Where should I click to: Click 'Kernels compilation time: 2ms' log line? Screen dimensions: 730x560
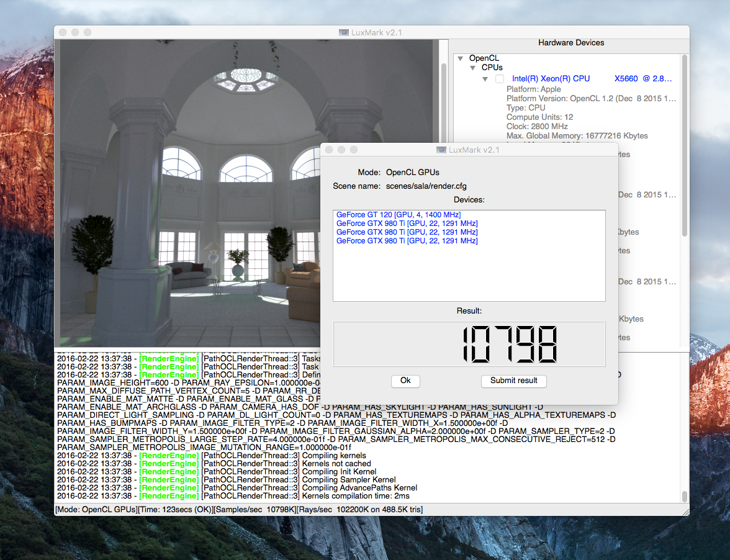click(x=233, y=496)
